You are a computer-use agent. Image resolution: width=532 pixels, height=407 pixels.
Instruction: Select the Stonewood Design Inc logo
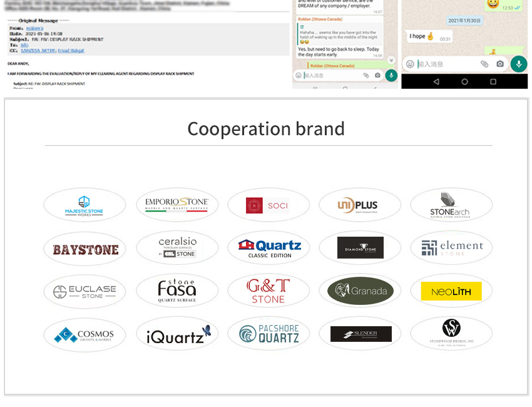pyautogui.click(x=451, y=334)
